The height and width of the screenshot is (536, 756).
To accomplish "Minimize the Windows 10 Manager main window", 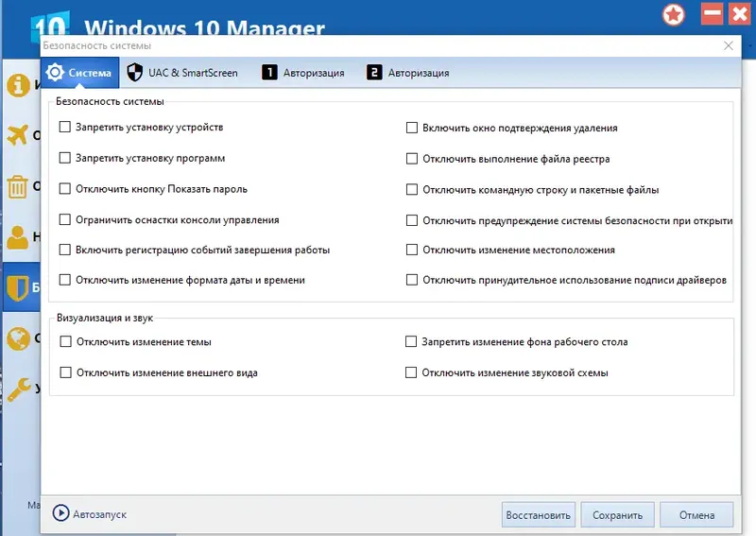I will [712, 13].
